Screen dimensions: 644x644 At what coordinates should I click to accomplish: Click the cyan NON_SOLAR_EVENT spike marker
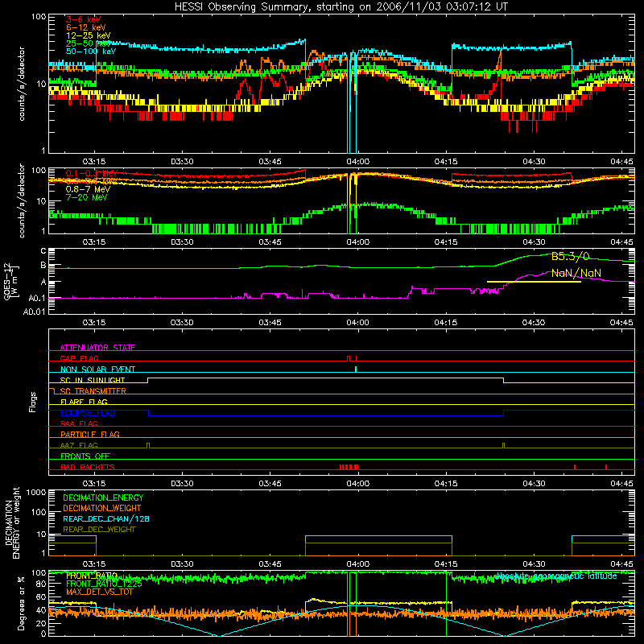356,369
